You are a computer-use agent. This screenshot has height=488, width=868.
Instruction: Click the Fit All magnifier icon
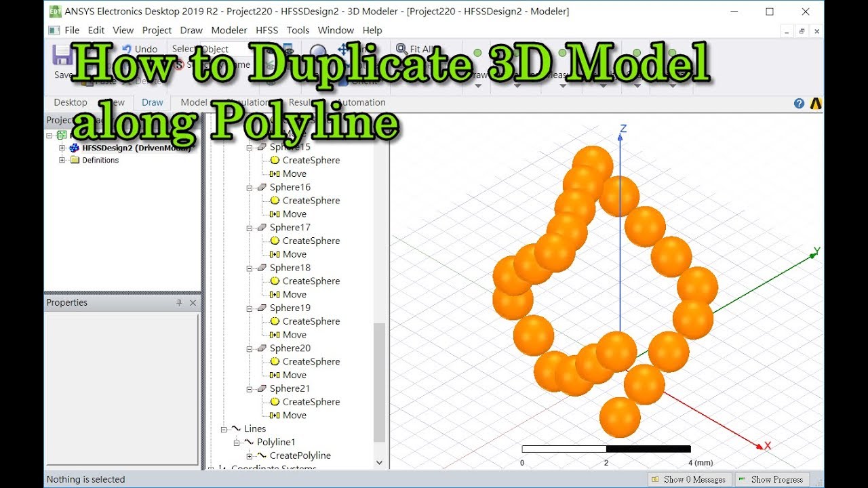(401, 49)
